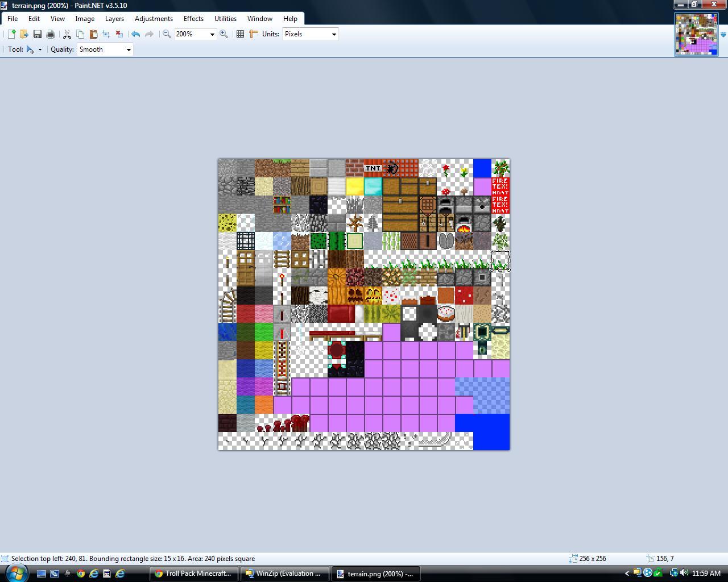The height and width of the screenshot is (582, 728).
Task: Toggle the rulers icon
Action: [x=254, y=34]
